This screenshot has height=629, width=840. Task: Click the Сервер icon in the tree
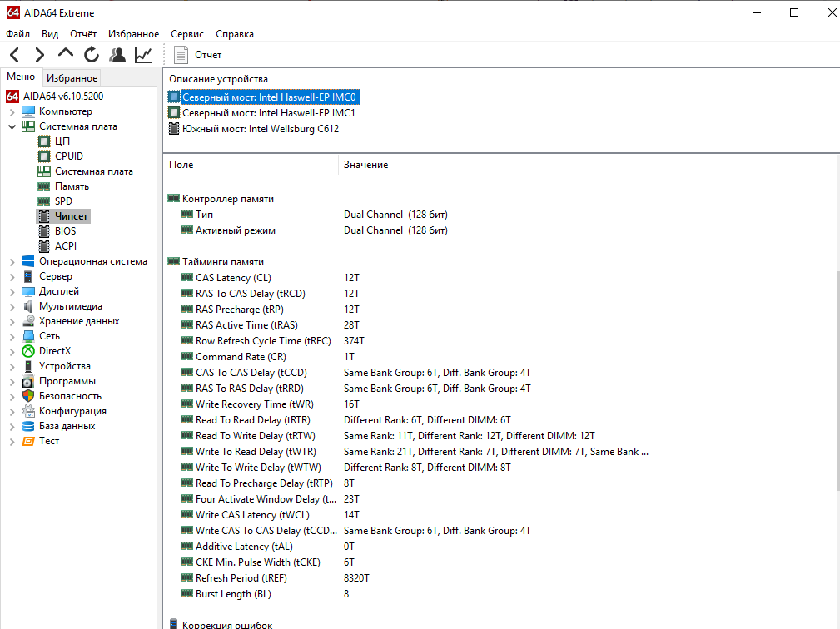pyautogui.click(x=27, y=276)
